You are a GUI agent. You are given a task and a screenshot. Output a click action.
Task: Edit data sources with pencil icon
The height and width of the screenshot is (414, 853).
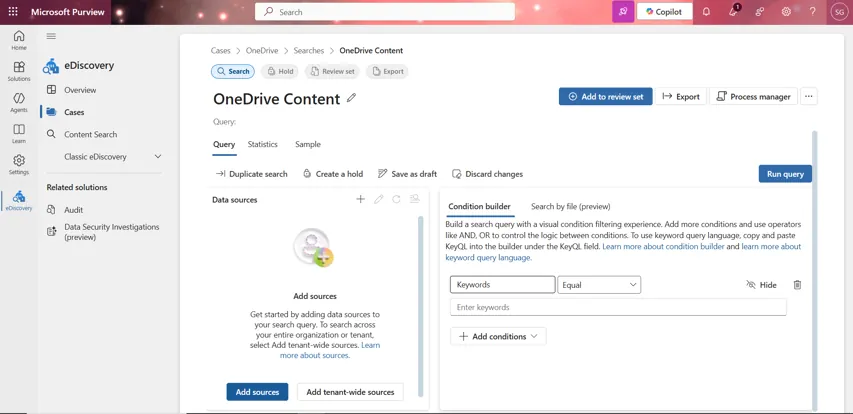tap(379, 199)
